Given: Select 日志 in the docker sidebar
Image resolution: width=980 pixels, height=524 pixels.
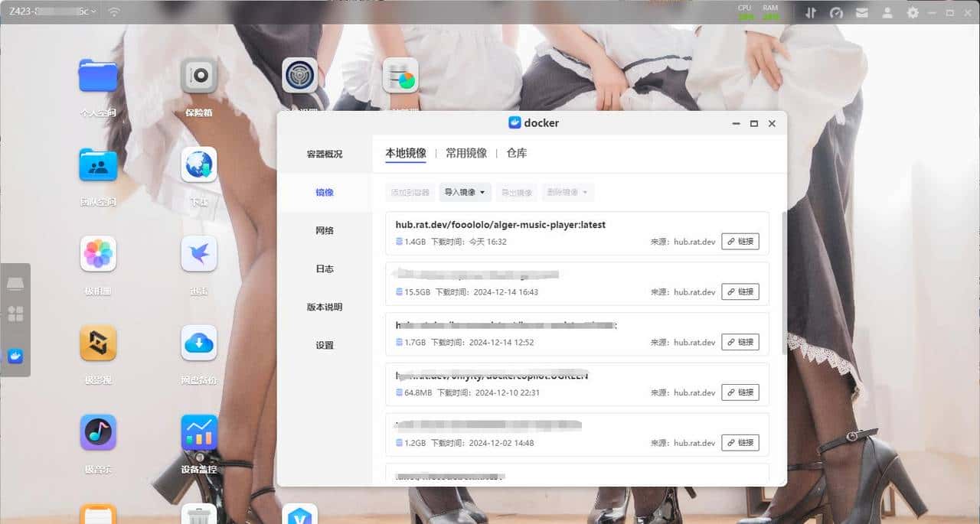Looking at the screenshot, I should pyautogui.click(x=324, y=269).
